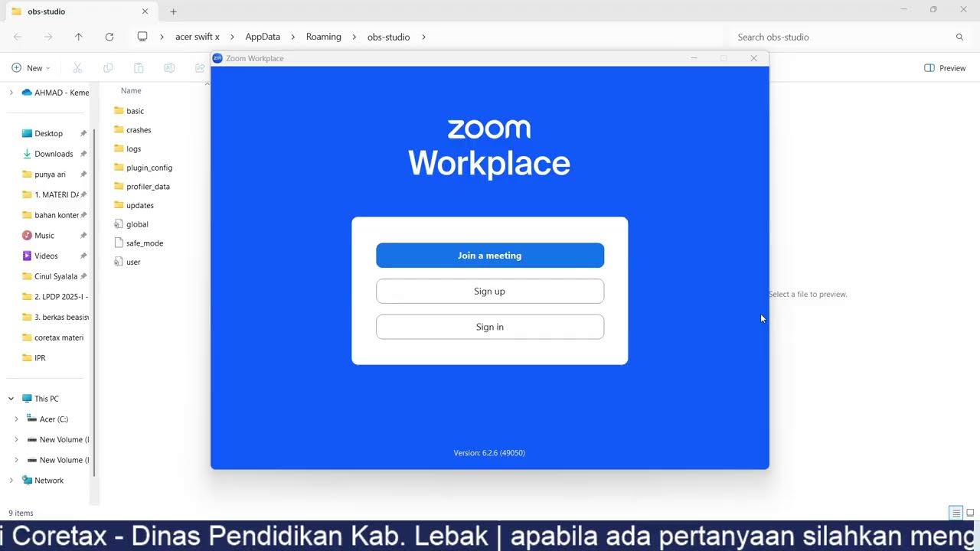
Task: Expand the Acer (C:) drive node
Action: 16,419
